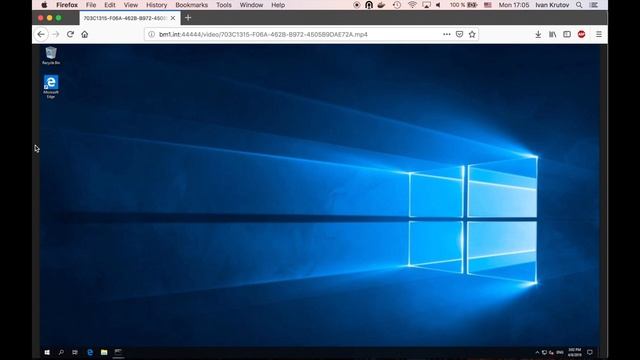Viewport: 640px width, 360px height.
Task: Open the File menu
Action: [x=91, y=5]
